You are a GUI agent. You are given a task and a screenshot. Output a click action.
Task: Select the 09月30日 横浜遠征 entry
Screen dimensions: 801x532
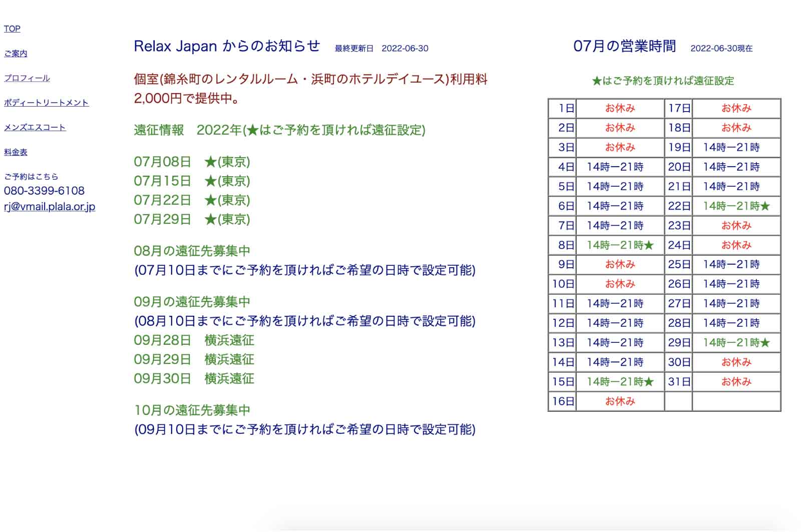click(194, 378)
